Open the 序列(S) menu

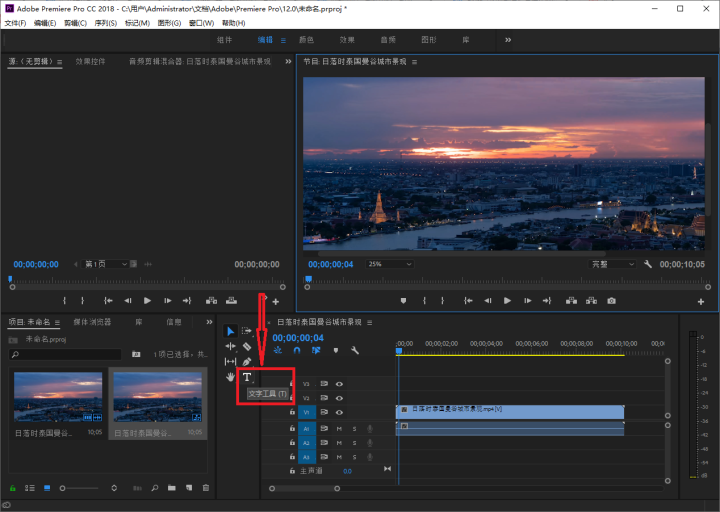[x=106, y=23]
